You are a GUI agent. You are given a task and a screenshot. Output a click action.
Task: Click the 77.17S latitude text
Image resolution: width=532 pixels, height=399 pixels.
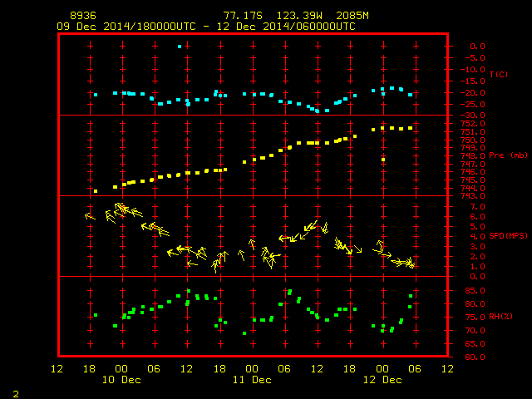(x=243, y=16)
